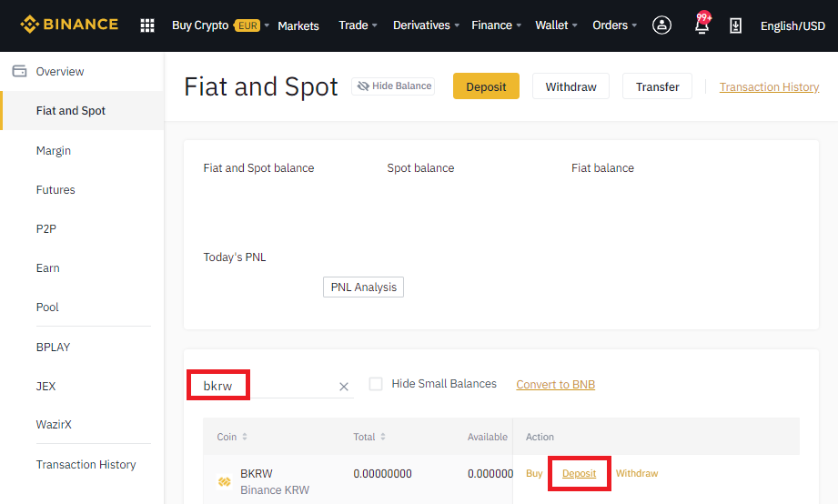Click the Transfer button
This screenshot has width=838, height=504.
click(x=657, y=86)
